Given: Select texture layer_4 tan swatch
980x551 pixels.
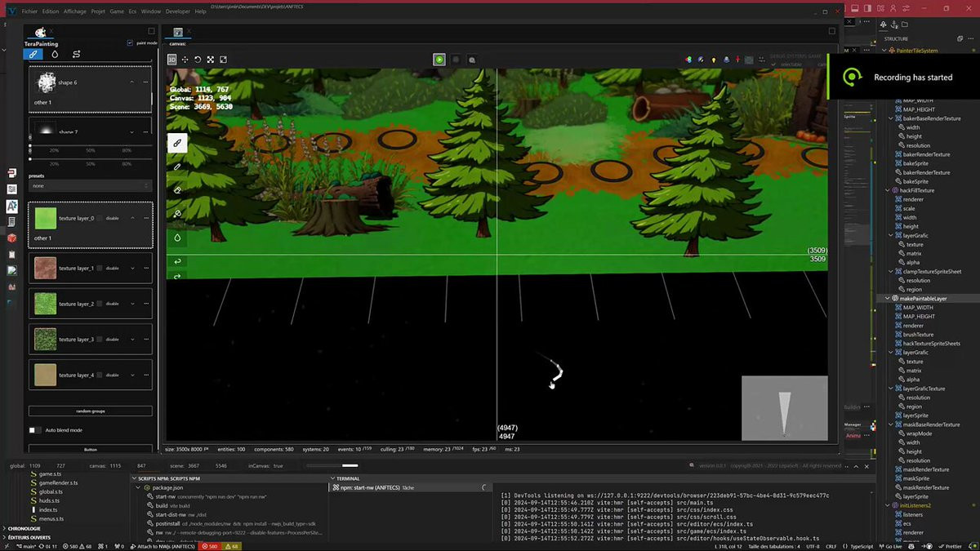Looking at the screenshot, I should pos(45,375).
